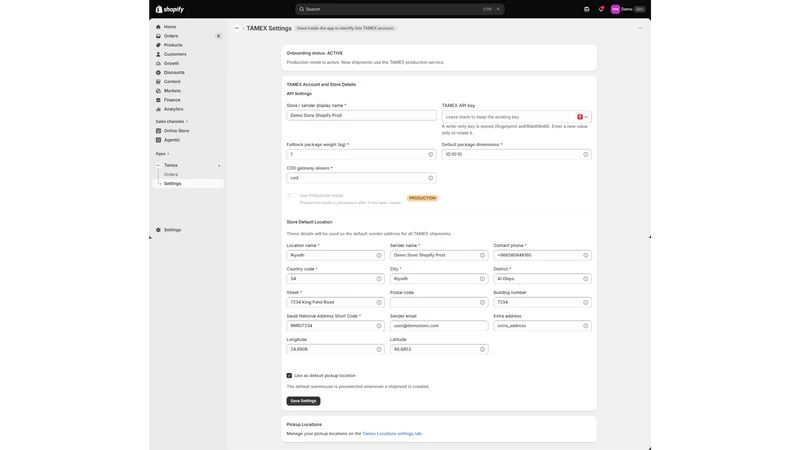
Task: Click info icon in Location name field
Action: (379, 255)
